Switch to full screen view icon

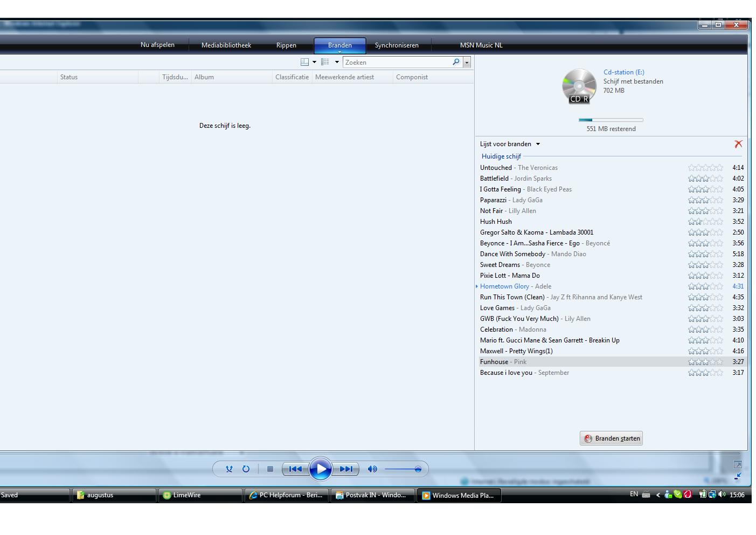pyautogui.click(x=738, y=464)
